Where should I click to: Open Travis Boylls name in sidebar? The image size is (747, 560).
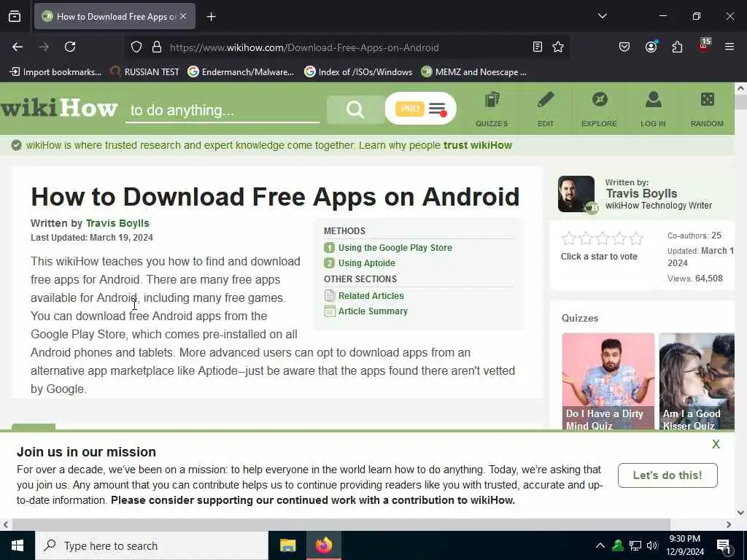[641, 193]
